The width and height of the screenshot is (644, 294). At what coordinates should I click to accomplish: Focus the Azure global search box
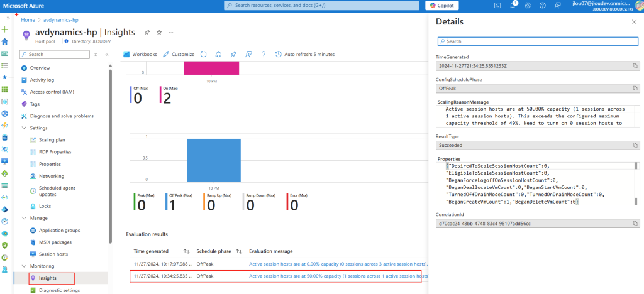click(321, 5)
